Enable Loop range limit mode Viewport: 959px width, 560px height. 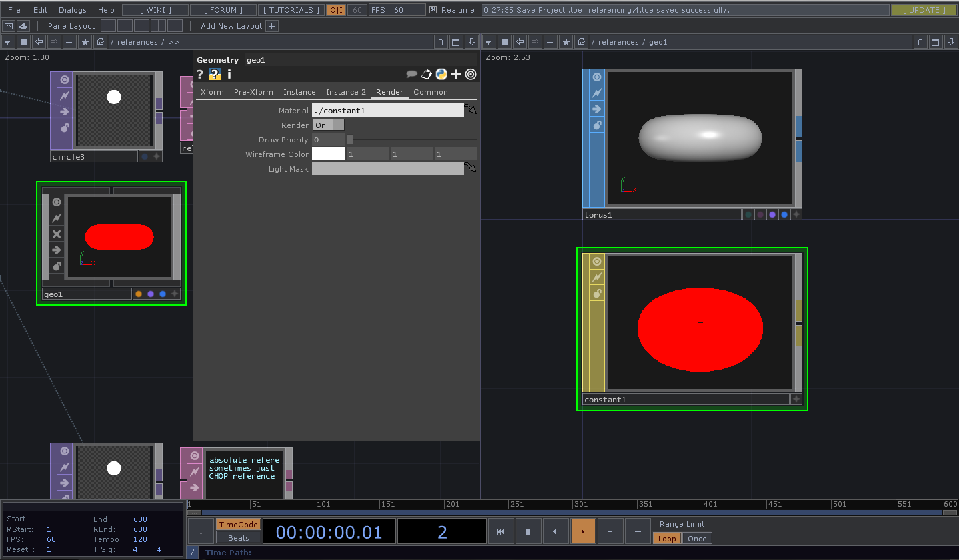pyautogui.click(x=667, y=539)
